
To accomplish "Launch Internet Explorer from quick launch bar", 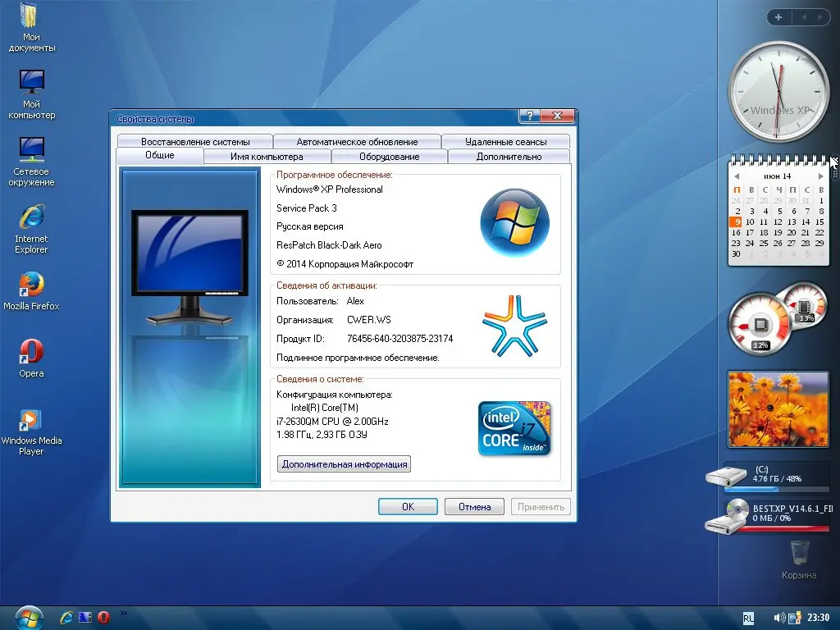I will [66, 618].
